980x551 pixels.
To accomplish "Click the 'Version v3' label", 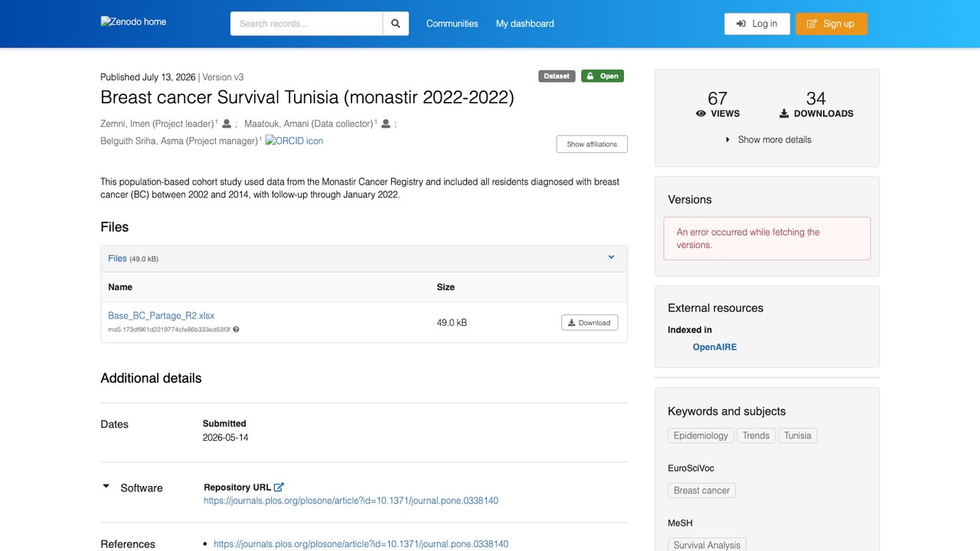I will pyautogui.click(x=223, y=77).
